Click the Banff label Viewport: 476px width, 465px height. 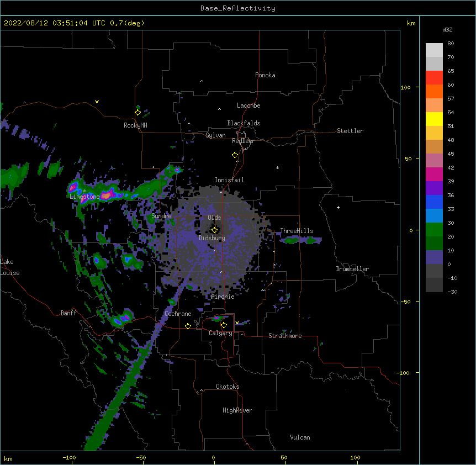(68, 313)
